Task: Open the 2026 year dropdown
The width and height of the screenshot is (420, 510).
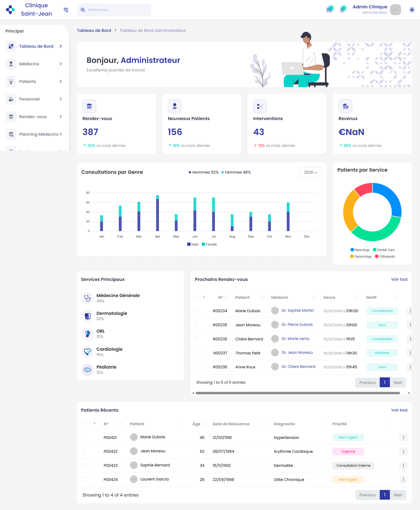Action: click(x=310, y=172)
